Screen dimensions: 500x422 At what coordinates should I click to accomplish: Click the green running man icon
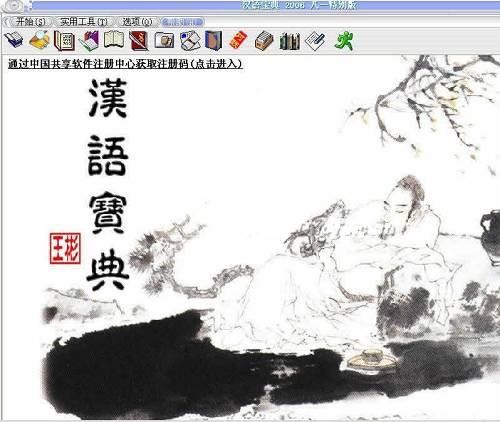pos(344,40)
